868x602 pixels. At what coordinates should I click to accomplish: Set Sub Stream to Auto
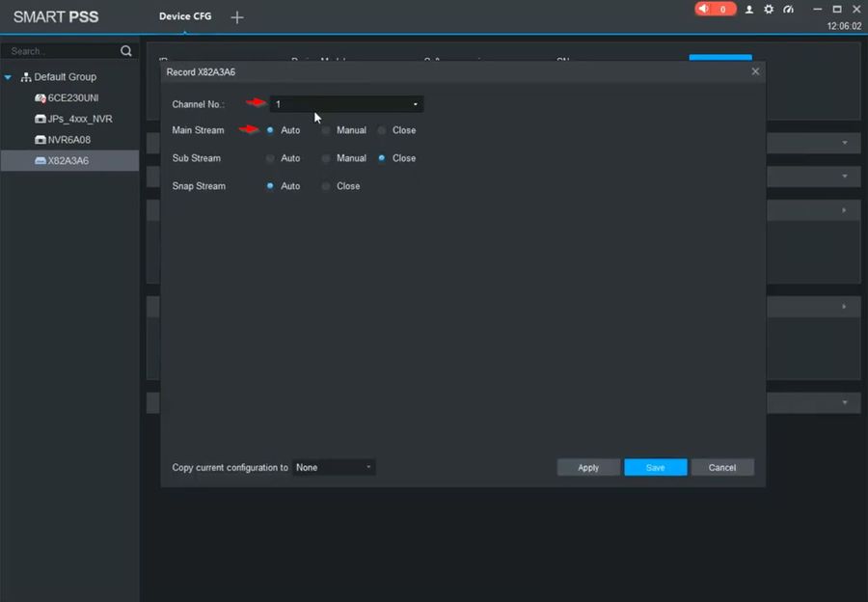tap(271, 158)
